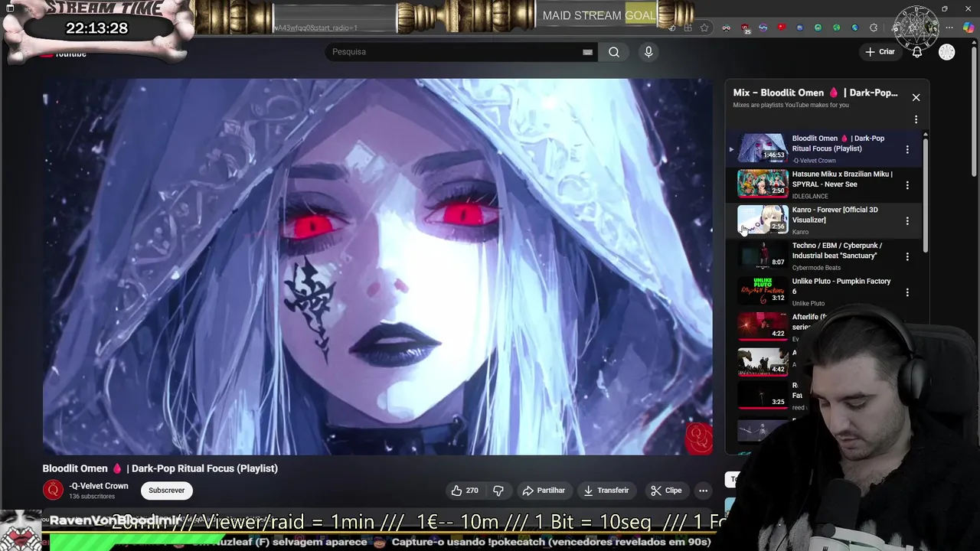This screenshot has height=551, width=980.
Task: Click the red YouTube extension icon in toolbar
Action: [x=782, y=28]
